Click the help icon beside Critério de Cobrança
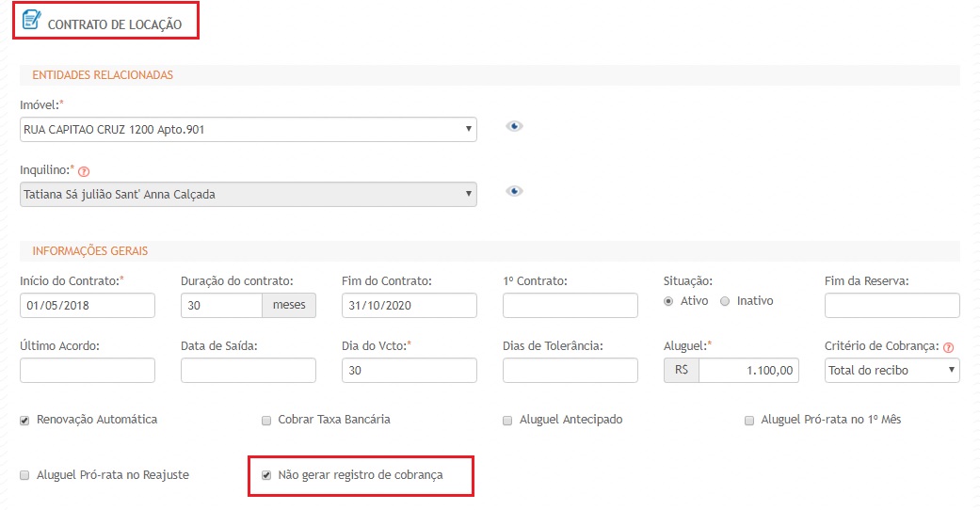The height and width of the screenshot is (510, 980). pyautogui.click(x=948, y=347)
